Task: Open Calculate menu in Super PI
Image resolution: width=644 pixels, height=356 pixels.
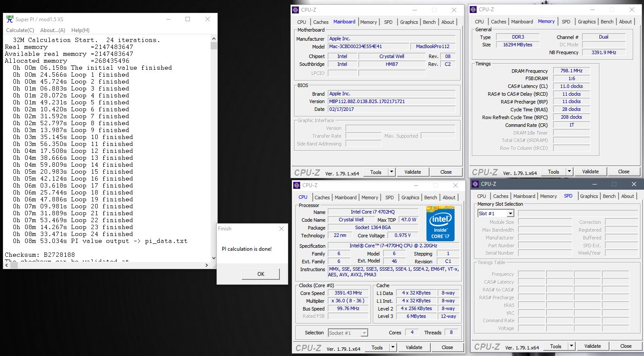Action: coord(20,30)
